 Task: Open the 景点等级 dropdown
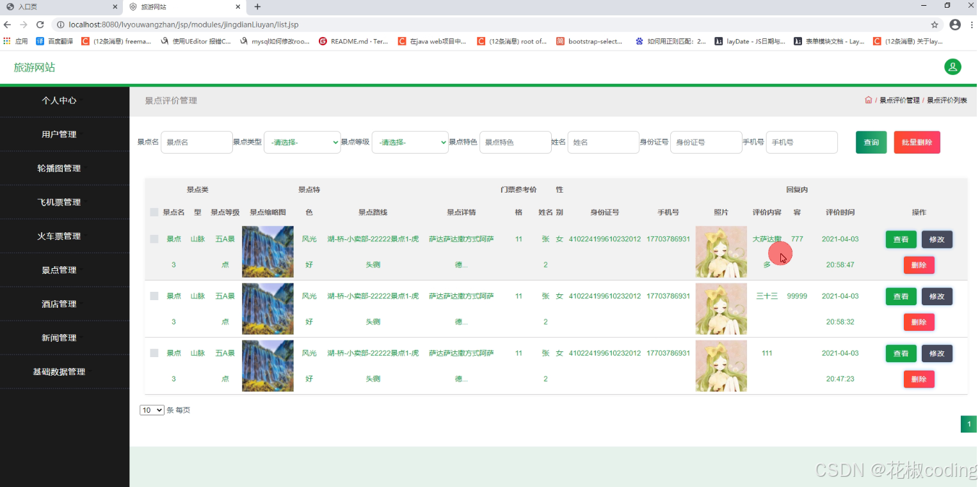[x=410, y=142]
